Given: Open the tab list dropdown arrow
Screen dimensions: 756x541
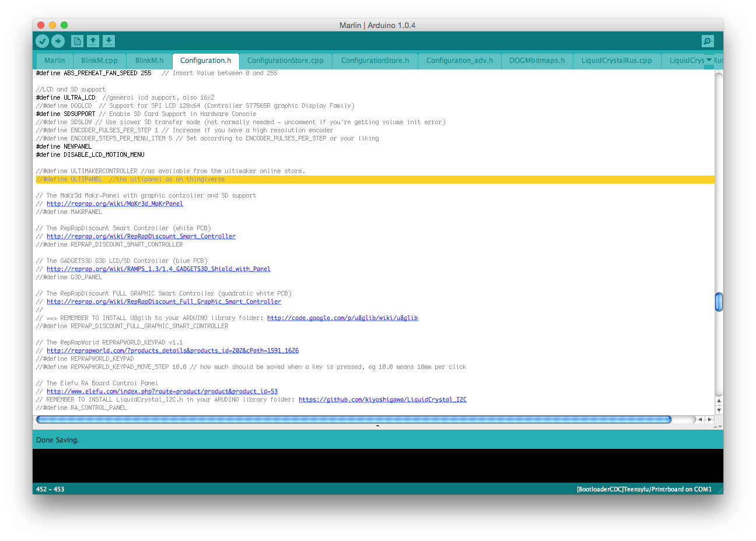Looking at the screenshot, I should (709, 60).
